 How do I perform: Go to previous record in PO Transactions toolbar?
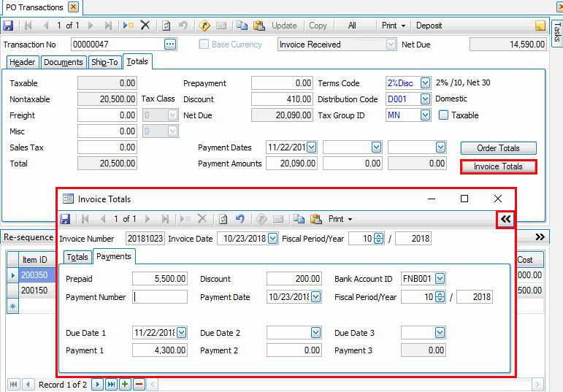[x=45, y=26]
